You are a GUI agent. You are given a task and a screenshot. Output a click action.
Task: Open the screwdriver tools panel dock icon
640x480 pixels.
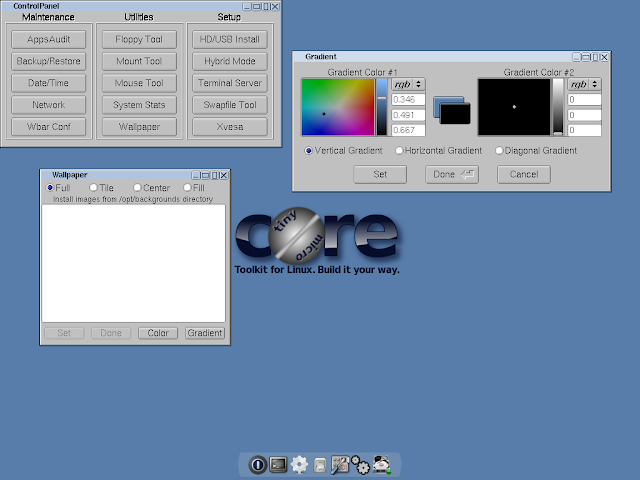tap(340, 464)
